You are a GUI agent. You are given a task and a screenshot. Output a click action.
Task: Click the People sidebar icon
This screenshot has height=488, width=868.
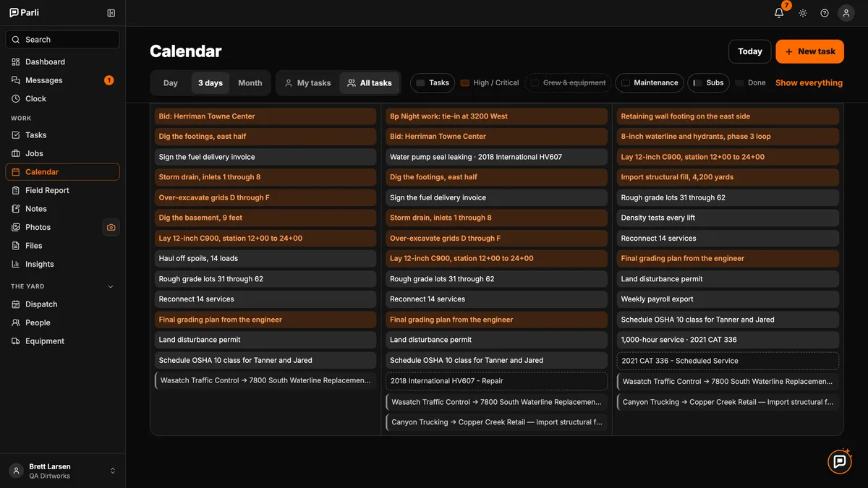16,322
